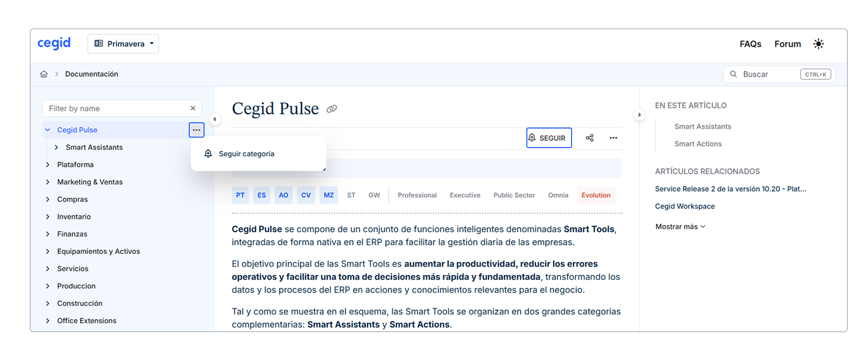Screen dimensions: 868x355
Task: Collapse the Cegid Pulse tree node
Action: tap(48, 130)
